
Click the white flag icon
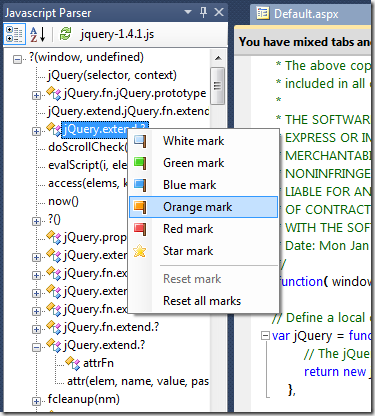(x=140, y=141)
